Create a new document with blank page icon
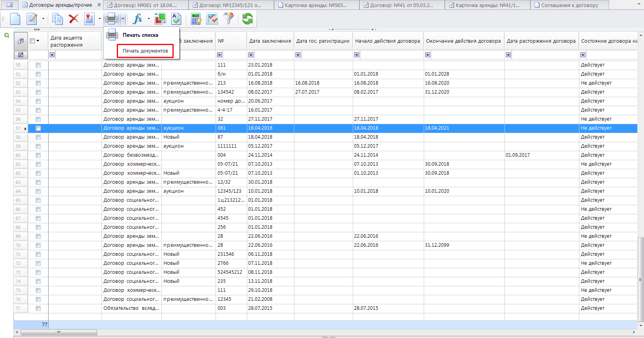Image resolution: width=644 pixels, height=338 pixels. 15,19
